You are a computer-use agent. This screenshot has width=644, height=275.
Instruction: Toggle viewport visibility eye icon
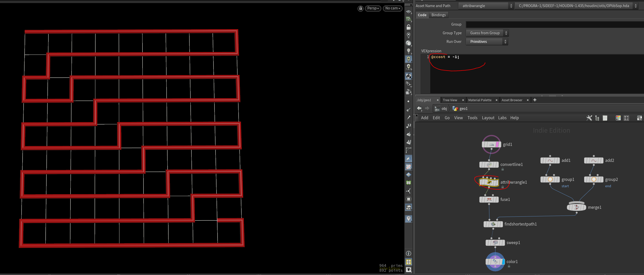[408, 270]
